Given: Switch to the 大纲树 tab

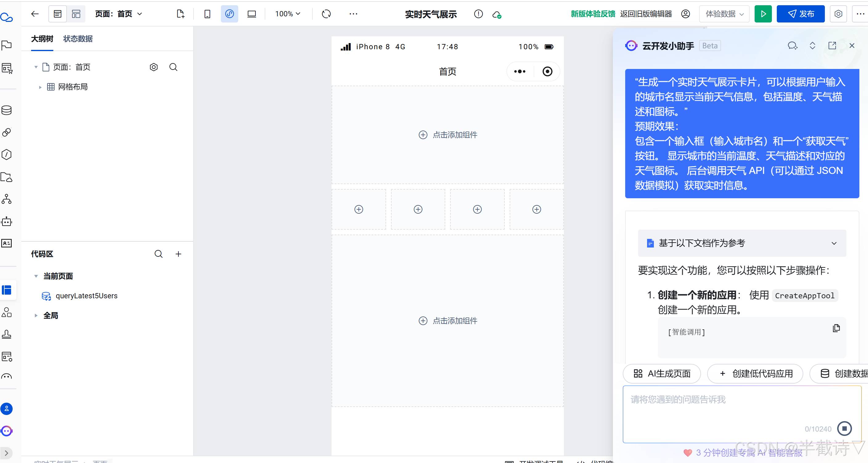Looking at the screenshot, I should tap(42, 39).
